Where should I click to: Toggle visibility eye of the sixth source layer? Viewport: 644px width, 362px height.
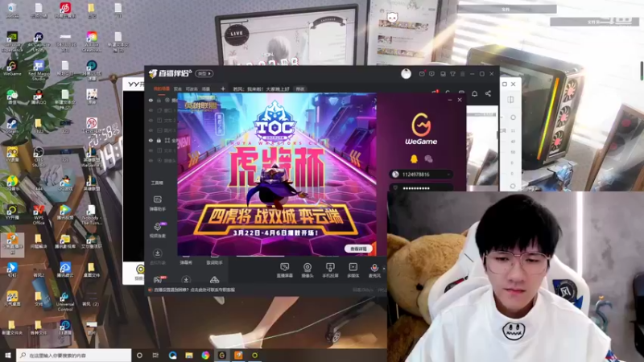(151, 150)
